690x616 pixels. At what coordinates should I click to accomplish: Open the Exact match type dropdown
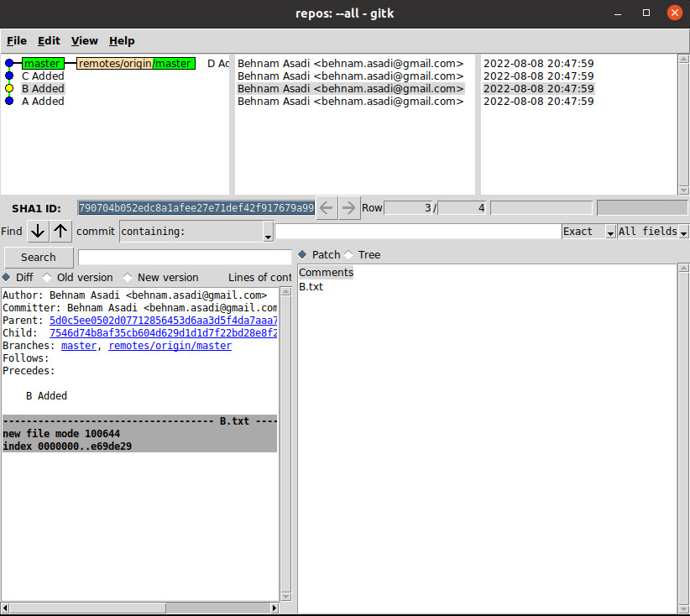tap(588, 232)
